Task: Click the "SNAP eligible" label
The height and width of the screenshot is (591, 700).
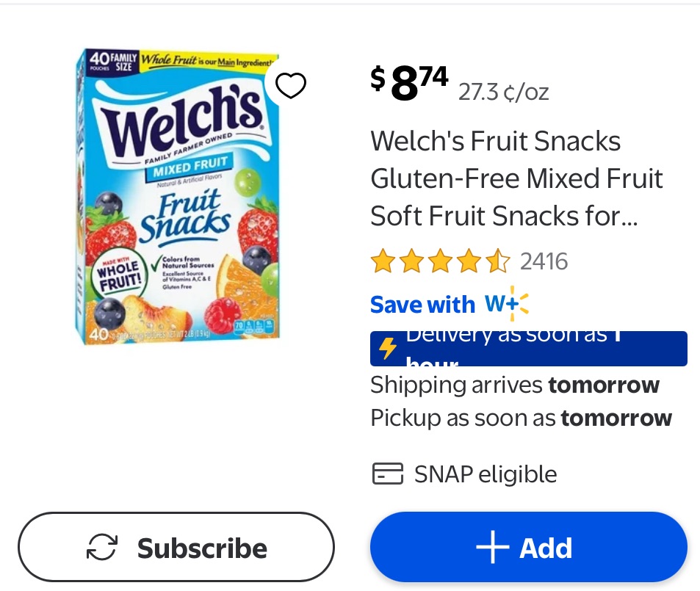Action: pyautogui.click(x=486, y=474)
